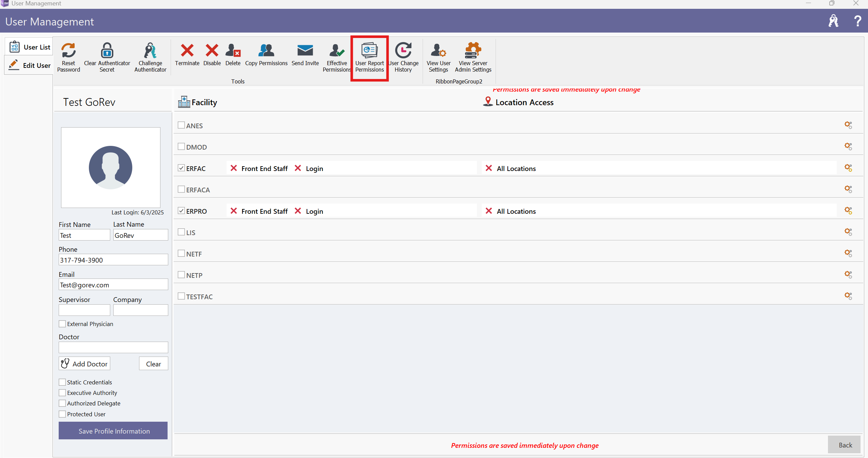
Task: Delete the user from ribbon
Action: coord(233,54)
